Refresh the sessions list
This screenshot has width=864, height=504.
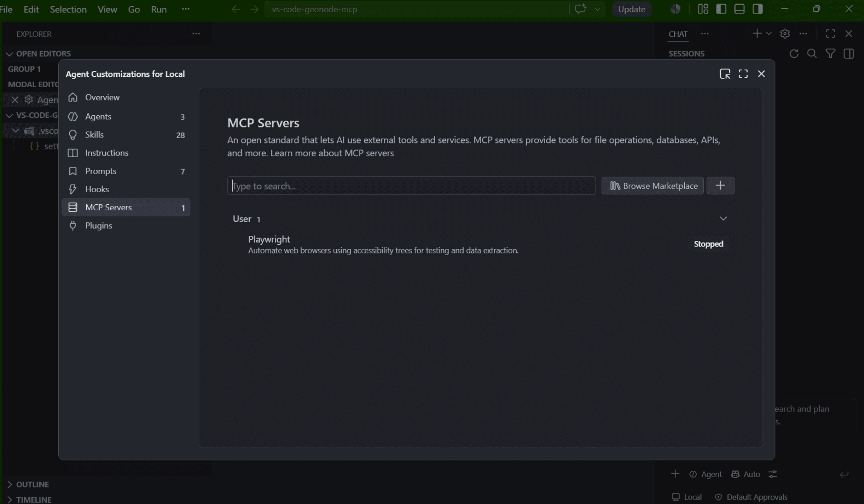(x=794, y=54)
